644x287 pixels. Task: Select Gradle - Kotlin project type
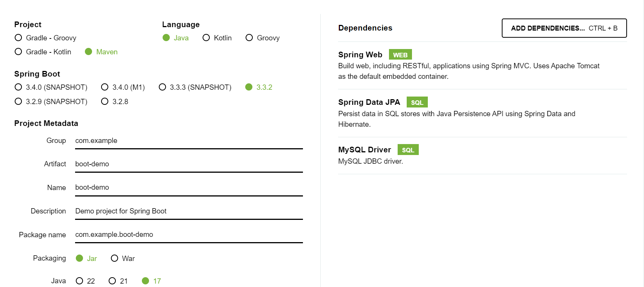[43, 52]
